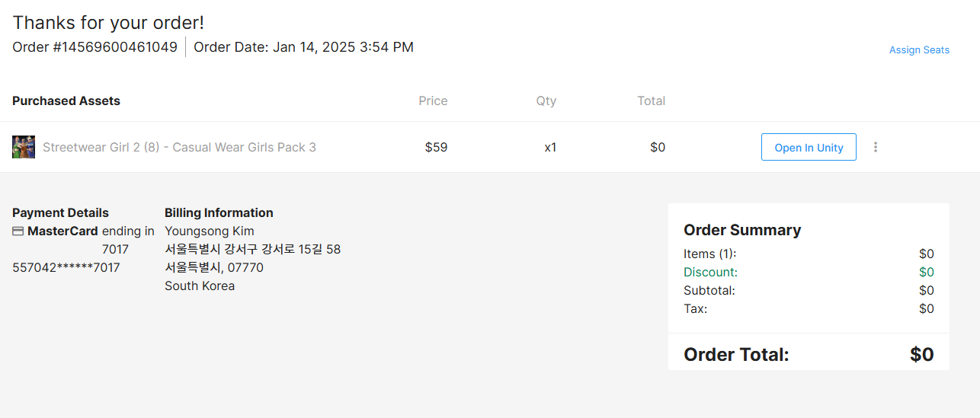Click the Order Date text
The height and width of the screenshot is (418, 980).
coord(303,47)
